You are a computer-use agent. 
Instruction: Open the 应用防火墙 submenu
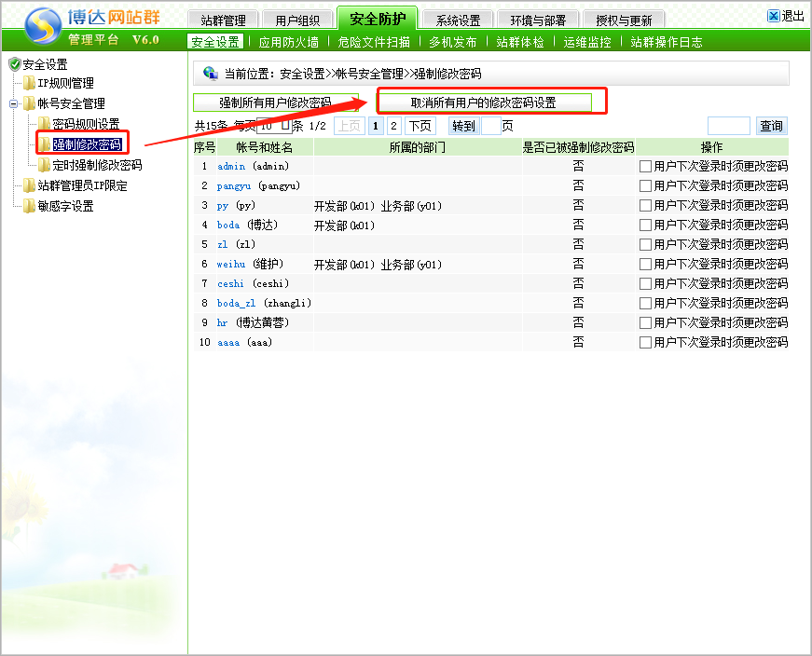[x=288, y=42]
